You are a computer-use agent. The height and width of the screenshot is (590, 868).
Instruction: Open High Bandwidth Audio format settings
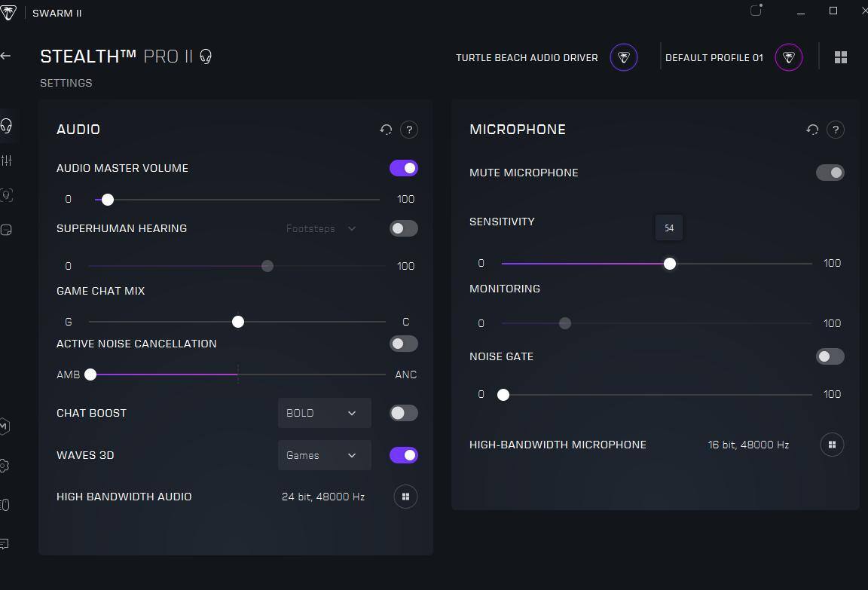pos(405,497)
